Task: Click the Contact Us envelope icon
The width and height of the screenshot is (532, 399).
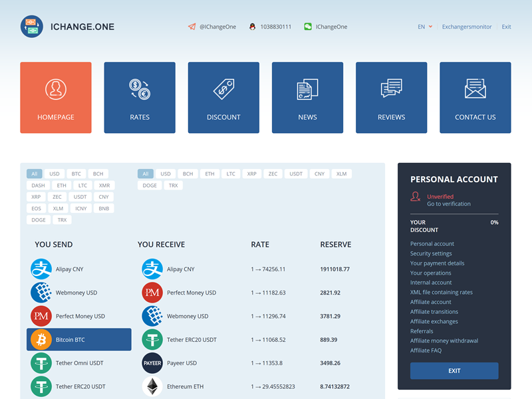Action: coord(475,88)
